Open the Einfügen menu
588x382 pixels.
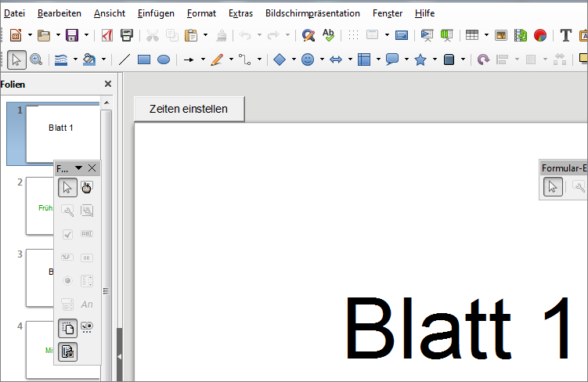pos(156,13)
